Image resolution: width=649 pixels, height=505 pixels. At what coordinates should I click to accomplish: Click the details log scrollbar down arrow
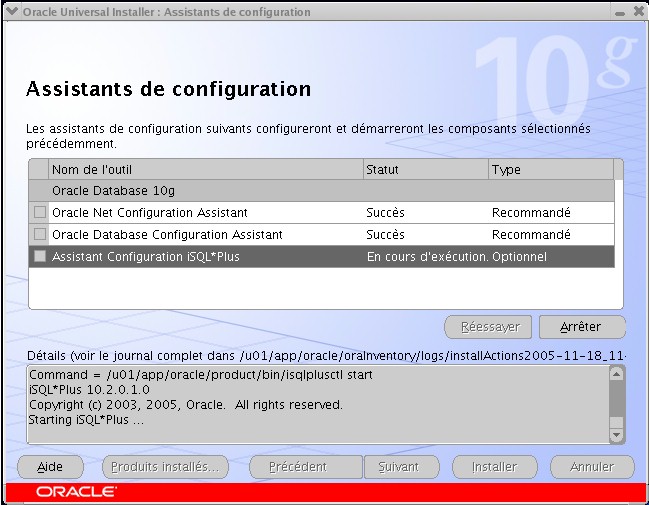pyautogui.click(x=616, y=435)
